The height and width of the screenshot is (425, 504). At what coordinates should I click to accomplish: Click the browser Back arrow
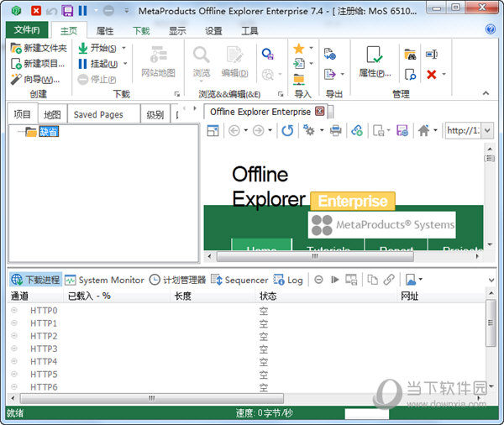(x=234, y=130)
